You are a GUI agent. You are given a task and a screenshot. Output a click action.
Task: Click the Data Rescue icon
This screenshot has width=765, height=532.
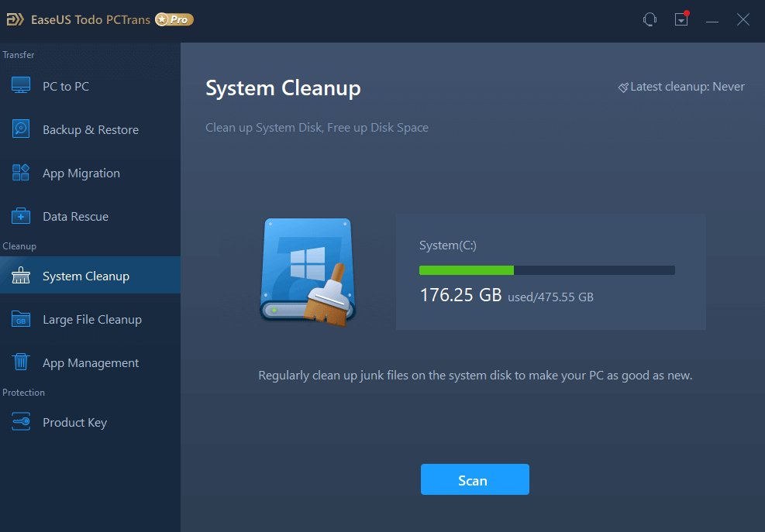(21, 215)
